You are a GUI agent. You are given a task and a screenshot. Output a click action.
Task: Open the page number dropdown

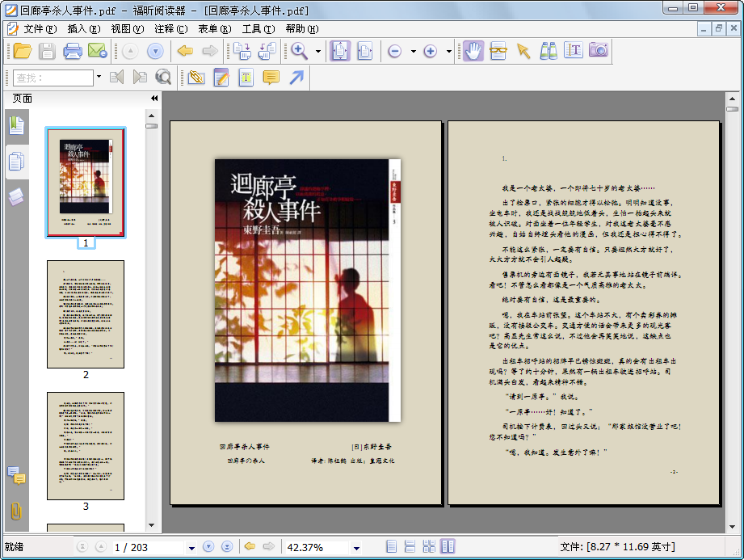pos(191,548)
